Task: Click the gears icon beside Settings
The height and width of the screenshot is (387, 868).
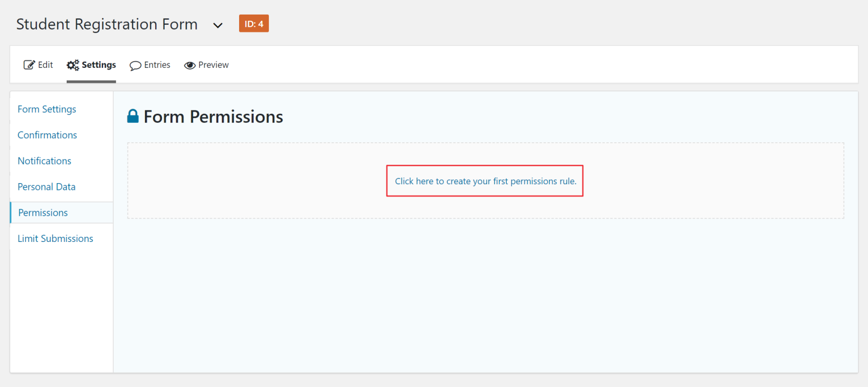Action: click(x=73, y=65)
